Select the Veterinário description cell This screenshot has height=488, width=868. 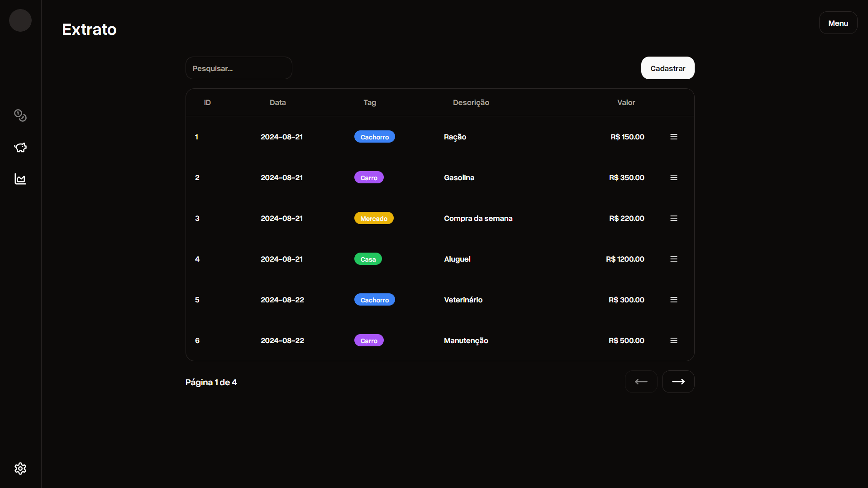coord(463,300)
